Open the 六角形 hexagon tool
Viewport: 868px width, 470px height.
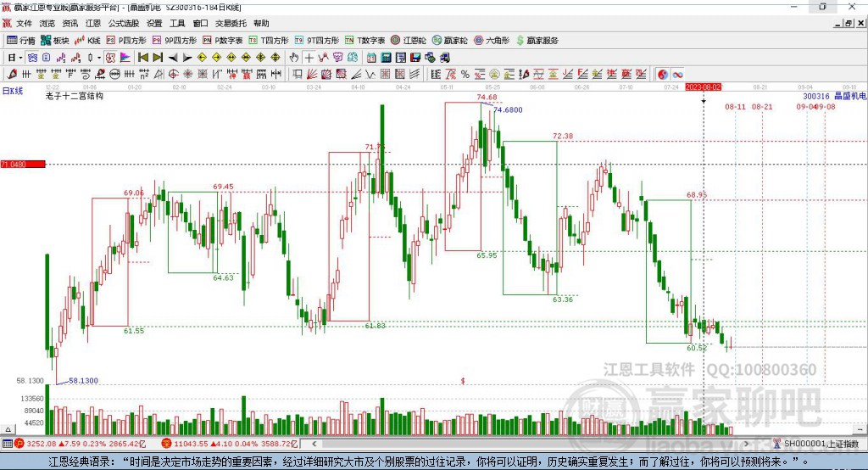coord(492,41)
